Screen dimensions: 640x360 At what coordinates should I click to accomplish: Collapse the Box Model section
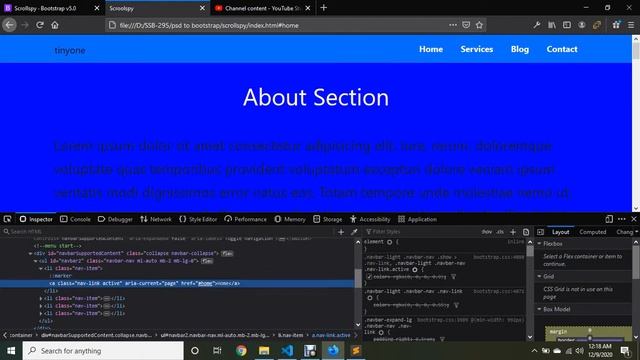539,309
